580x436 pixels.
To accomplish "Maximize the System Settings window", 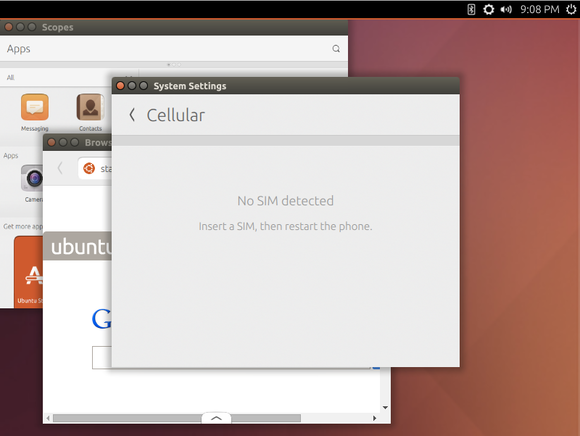I will 144,86.
